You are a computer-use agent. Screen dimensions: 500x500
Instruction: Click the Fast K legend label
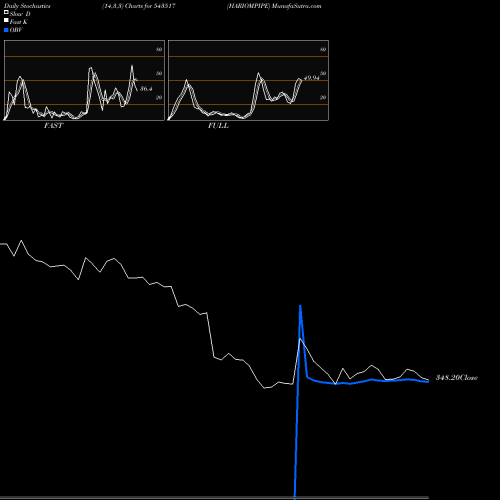[x=19, y=22]
